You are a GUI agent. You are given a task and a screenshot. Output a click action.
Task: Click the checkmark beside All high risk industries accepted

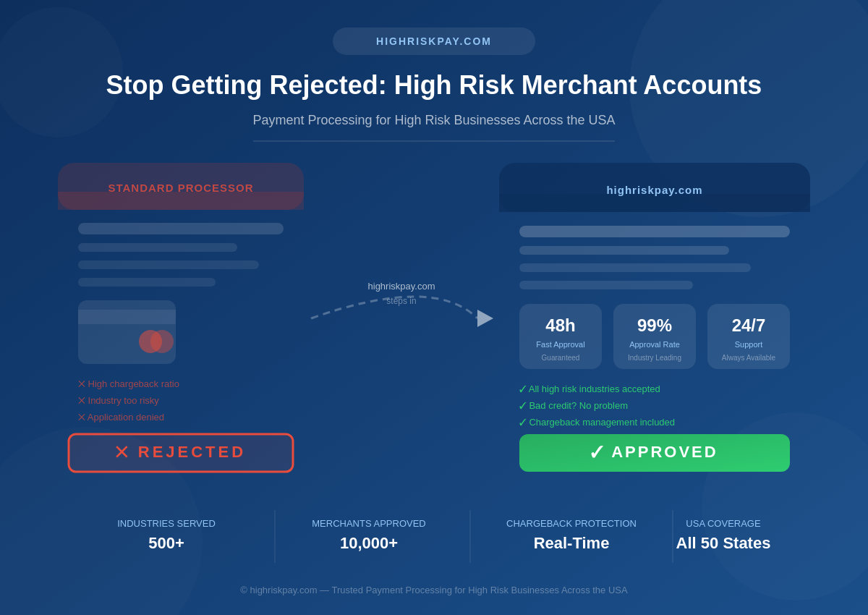[x=523, y=389]
